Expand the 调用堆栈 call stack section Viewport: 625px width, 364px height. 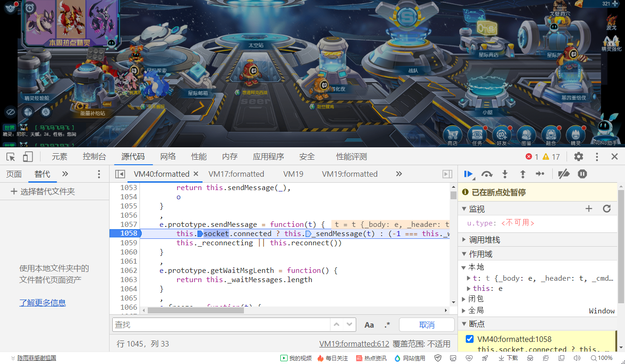(x=464, y=238)
